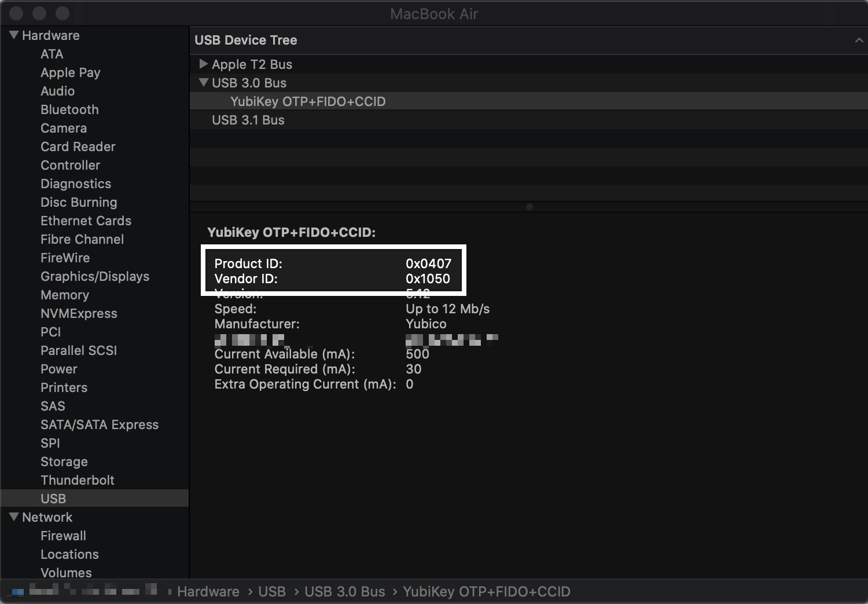Close the MacBook Air window
868x604 pixels.
tap(16, 13)
